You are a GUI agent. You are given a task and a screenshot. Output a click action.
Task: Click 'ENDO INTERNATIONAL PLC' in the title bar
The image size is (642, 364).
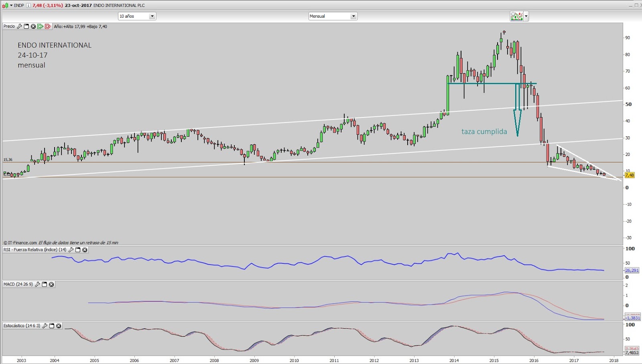(x=119, y=5)
